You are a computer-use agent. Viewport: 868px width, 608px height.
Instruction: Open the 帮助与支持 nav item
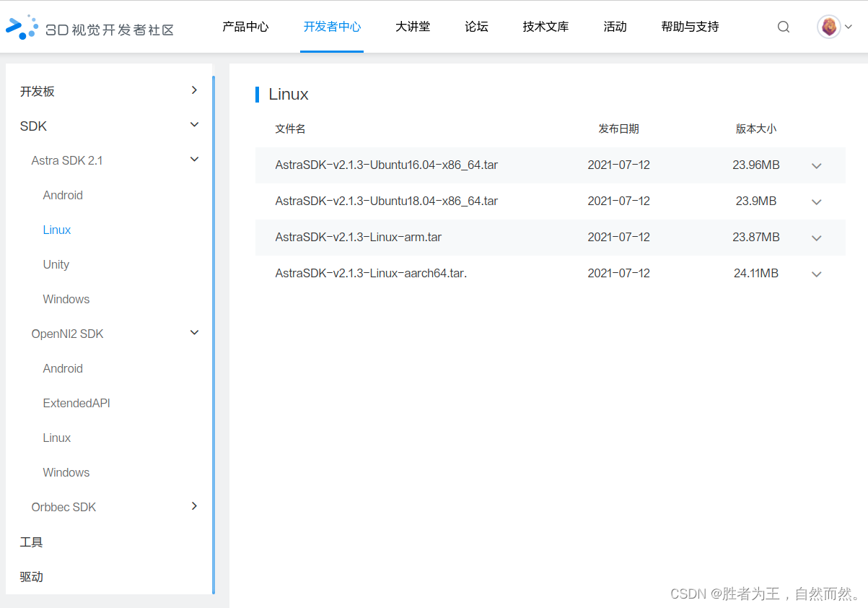690,27
